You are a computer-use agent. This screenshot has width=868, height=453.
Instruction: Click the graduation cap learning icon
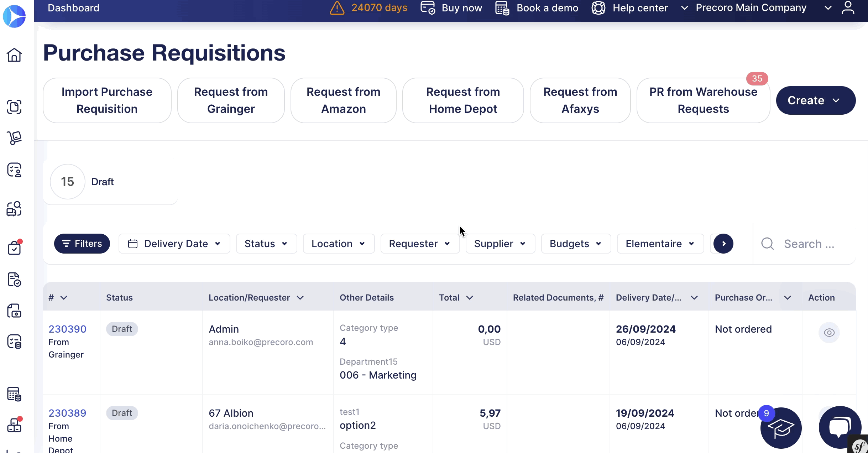point(780,428)
